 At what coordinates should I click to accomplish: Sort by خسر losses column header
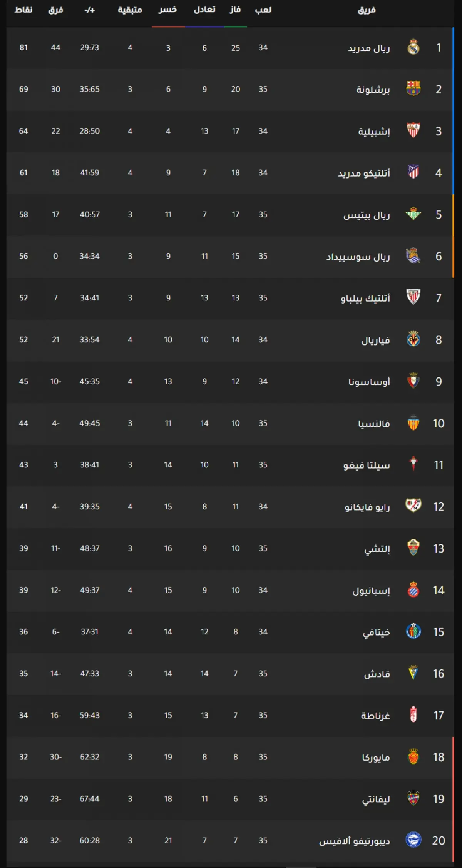(x=168, y=10)
